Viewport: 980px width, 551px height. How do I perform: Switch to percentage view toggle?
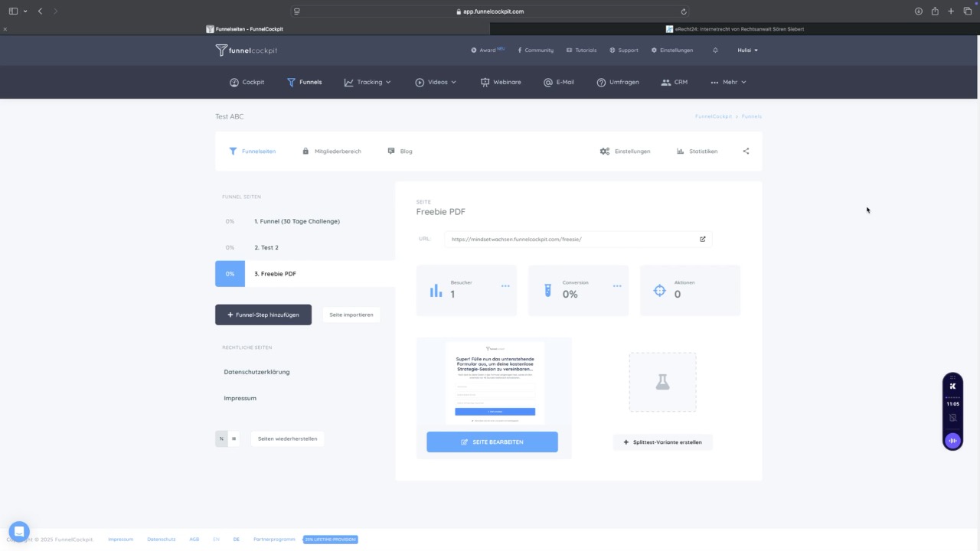[221, 439]
